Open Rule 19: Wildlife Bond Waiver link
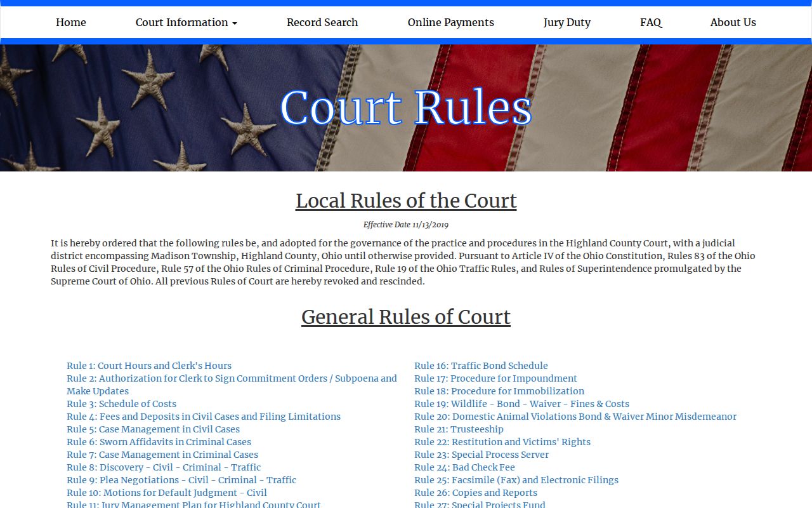The image size is (812, 508). 521,404
